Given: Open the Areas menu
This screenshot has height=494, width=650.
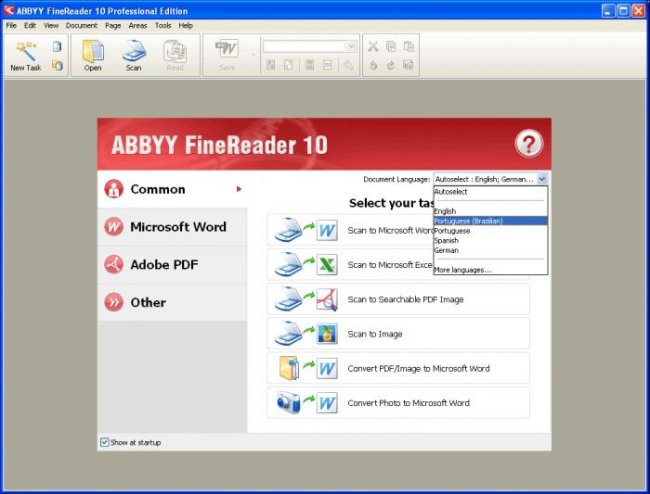Looking at the screenshot, I should tap(138, 25).
